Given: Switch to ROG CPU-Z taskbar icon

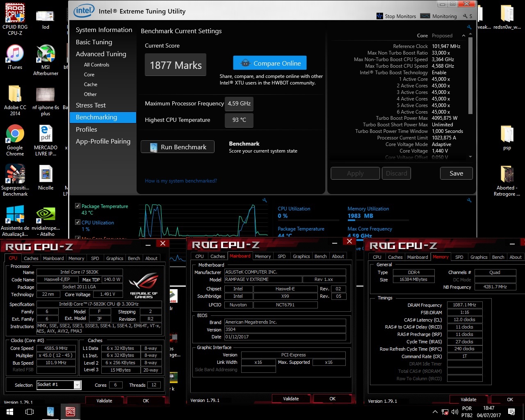Looking at the screenshot, I should [70, 412].
